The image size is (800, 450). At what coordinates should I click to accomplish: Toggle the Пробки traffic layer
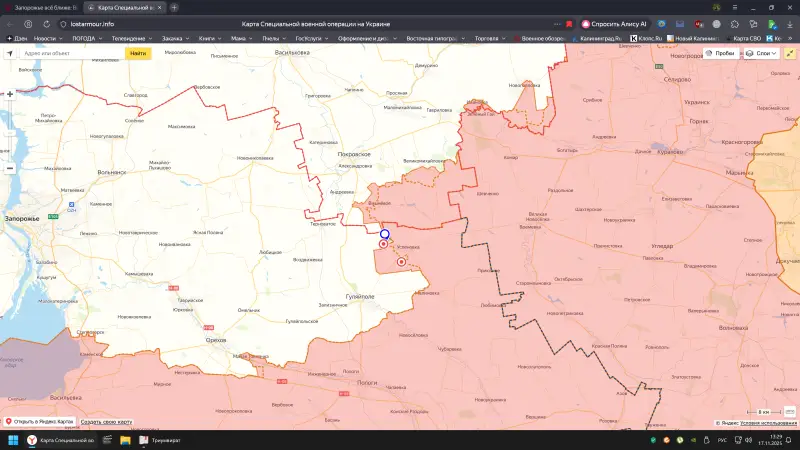720,53
